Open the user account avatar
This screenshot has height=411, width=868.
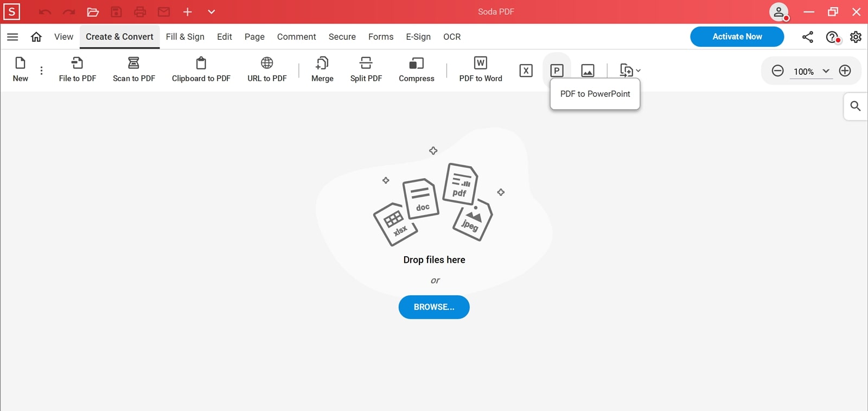[x=778, y=12]
